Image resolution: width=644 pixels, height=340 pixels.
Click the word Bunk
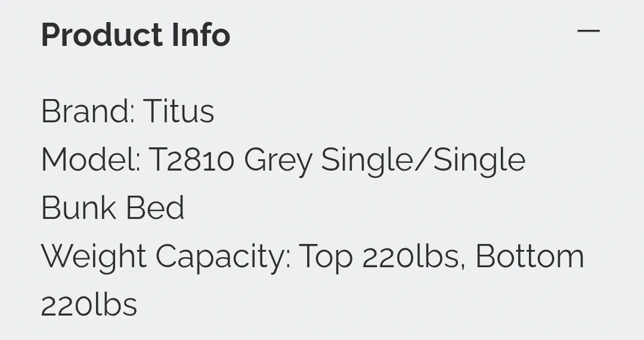pos(78,208)
